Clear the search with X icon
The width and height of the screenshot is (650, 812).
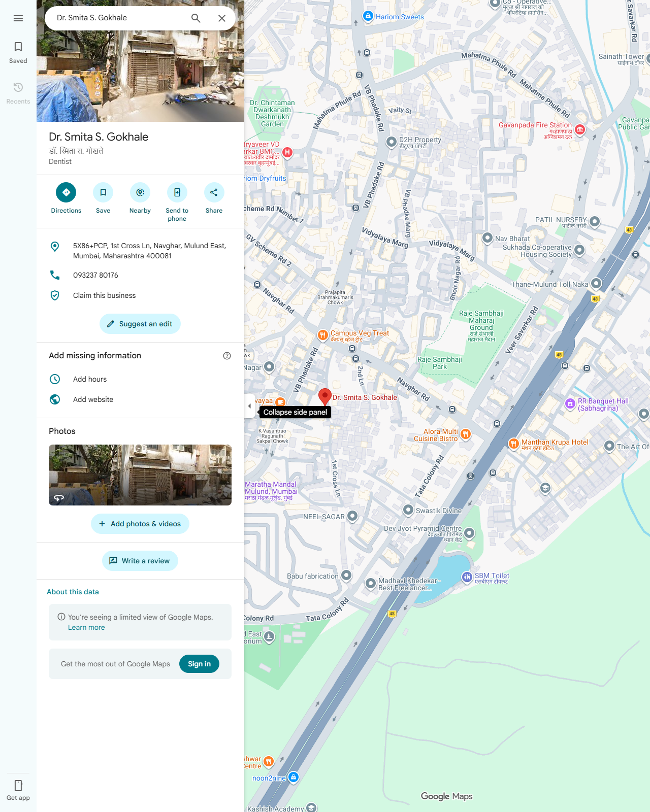pyautogui.click(x=222, y=18)
